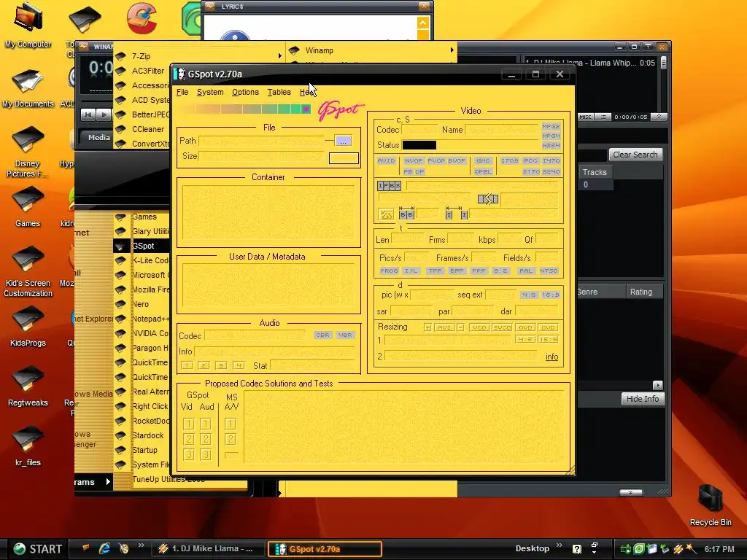Open the Games desktop folder

coord(28,207)
